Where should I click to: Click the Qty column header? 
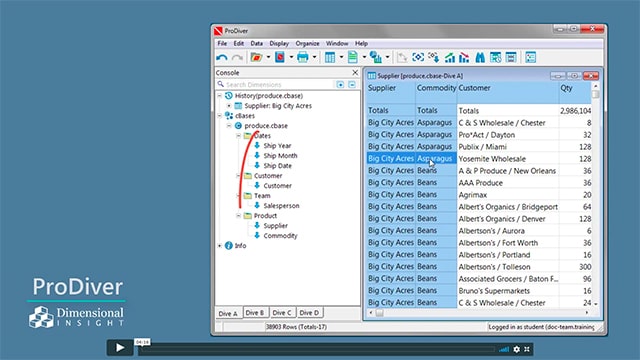(x=575, y=92)
